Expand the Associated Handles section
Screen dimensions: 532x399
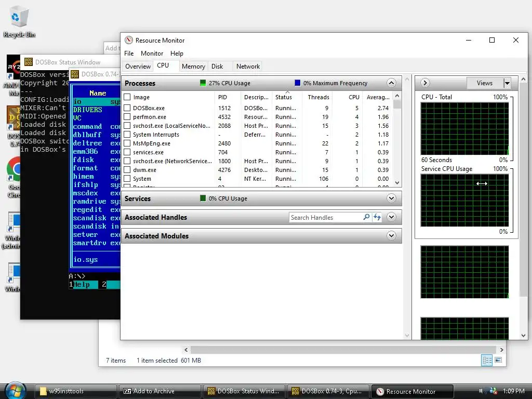(391, 217)
